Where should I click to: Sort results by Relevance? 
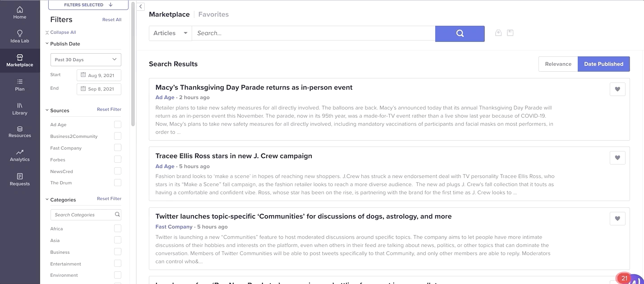(558, 64)
